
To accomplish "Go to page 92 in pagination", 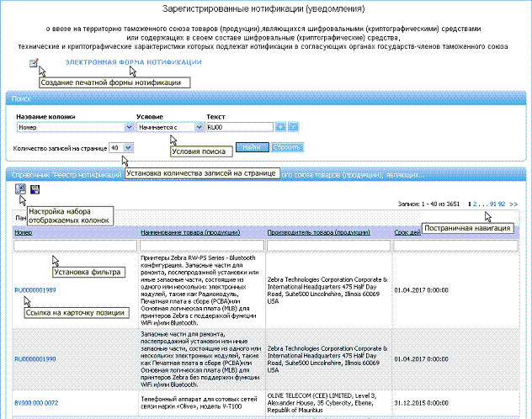I will 502,204.
